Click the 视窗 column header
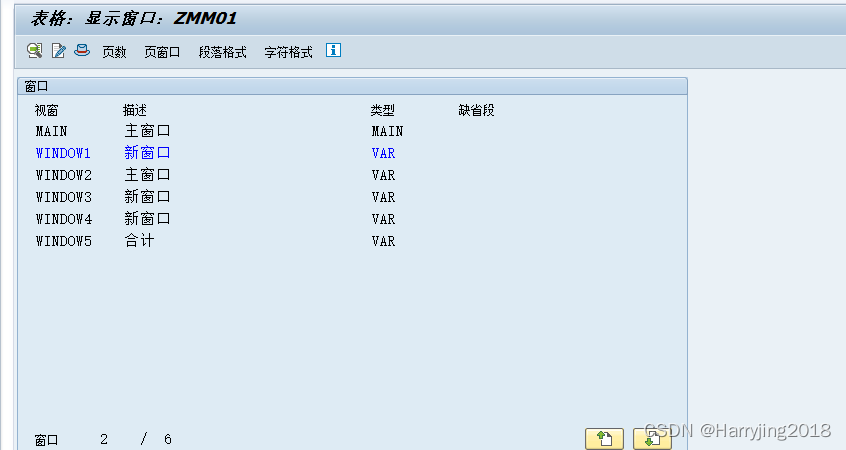Screen dimensions: 846x450 pos(46,111)
